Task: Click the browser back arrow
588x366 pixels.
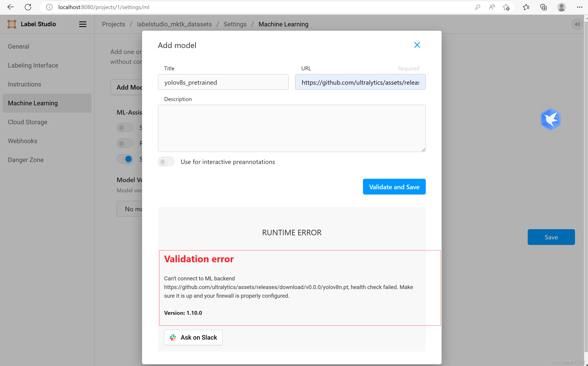Action: click(x=10, y=7)
